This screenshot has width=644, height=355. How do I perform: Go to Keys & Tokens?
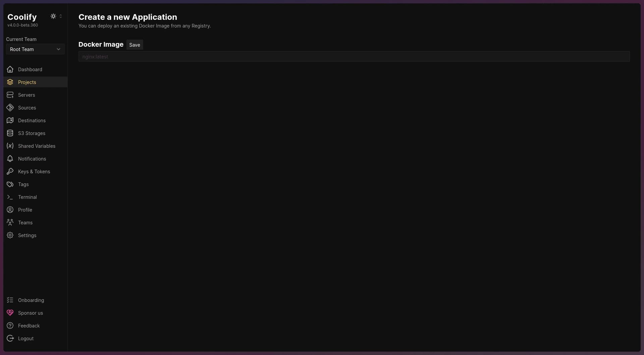point(35,171)
